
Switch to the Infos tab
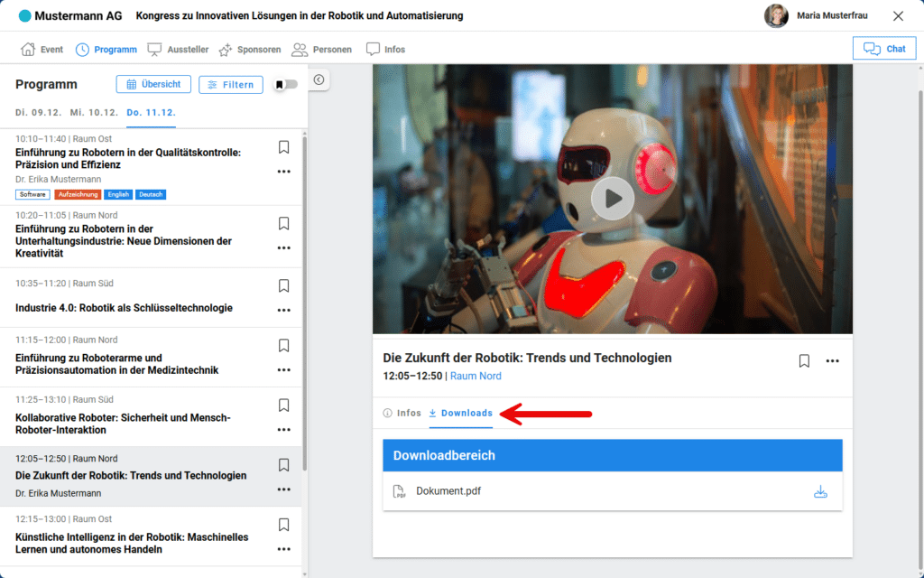tap(402, 413)
